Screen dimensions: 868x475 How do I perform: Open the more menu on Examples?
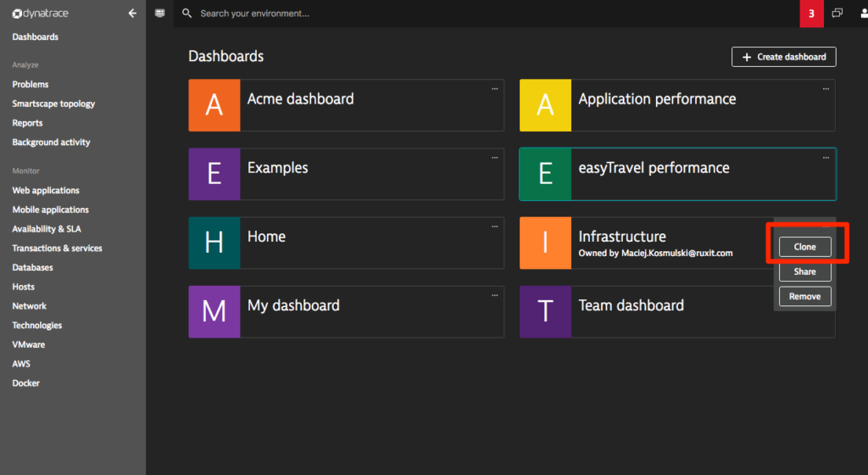click(x=495, y=158)
